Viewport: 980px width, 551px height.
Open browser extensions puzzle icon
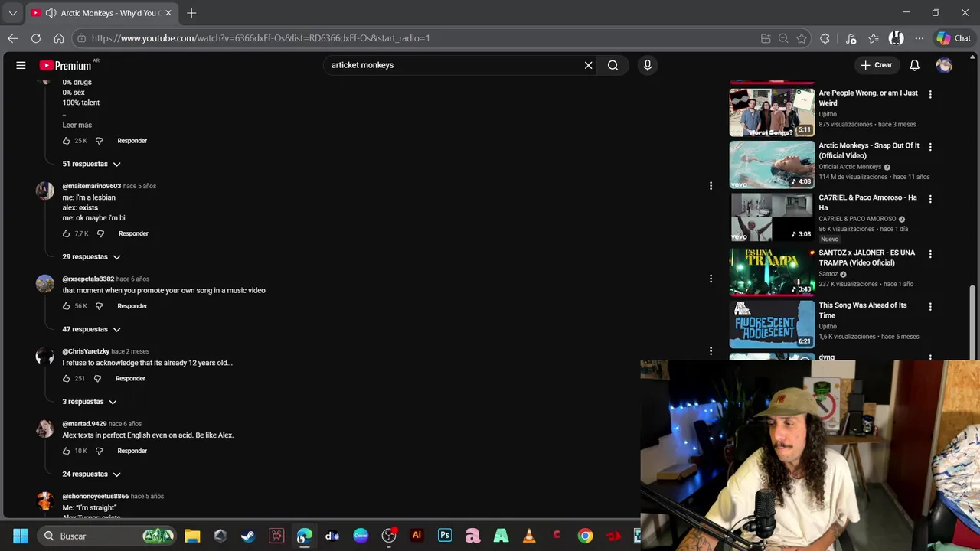(825, 38)
